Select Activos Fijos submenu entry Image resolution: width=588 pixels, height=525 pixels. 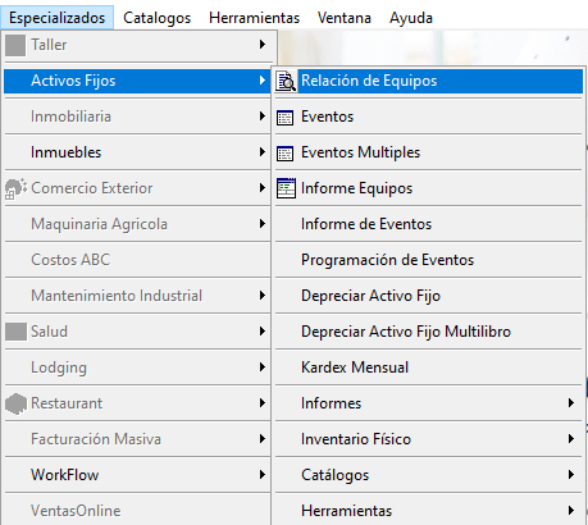pyautogui.click(x=137, y=81)
